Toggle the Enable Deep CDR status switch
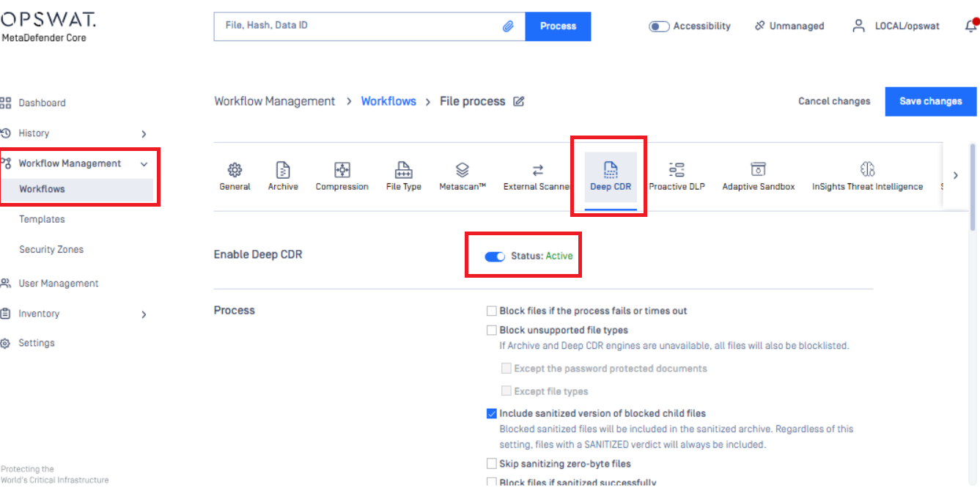980x488 pixels. [x=495, y=256]
